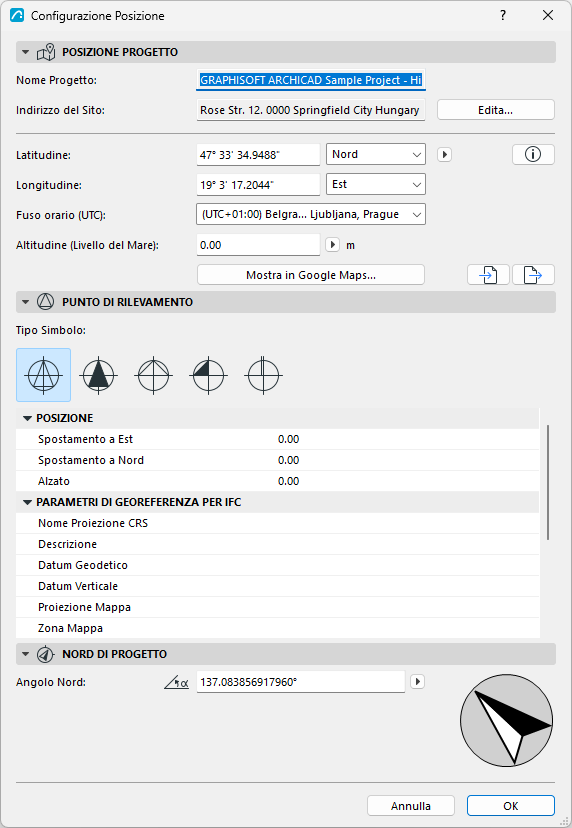The image size is (572, 828).
Task: Select the Descrizione row
Action: [x=278, y=544]
